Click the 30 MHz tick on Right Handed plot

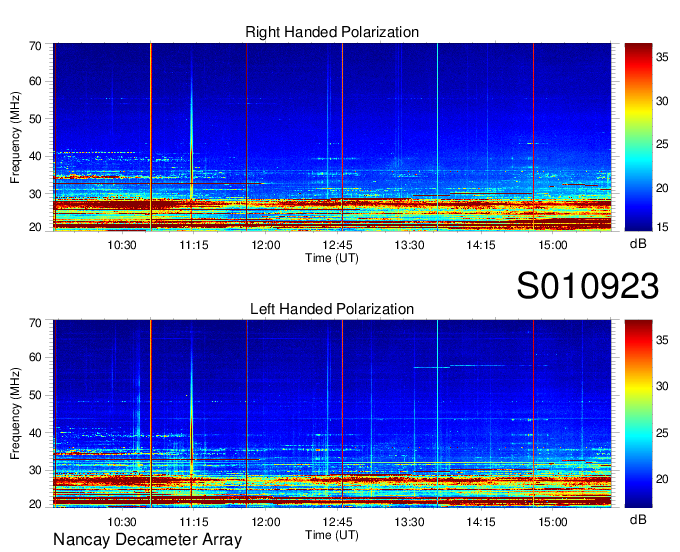[35, 194]
